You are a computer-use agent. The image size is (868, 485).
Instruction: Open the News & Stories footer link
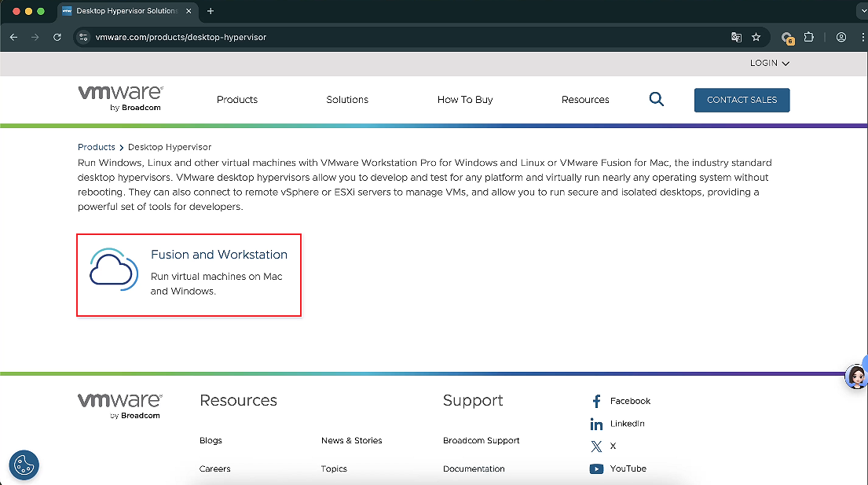click(x=351, y=440)
